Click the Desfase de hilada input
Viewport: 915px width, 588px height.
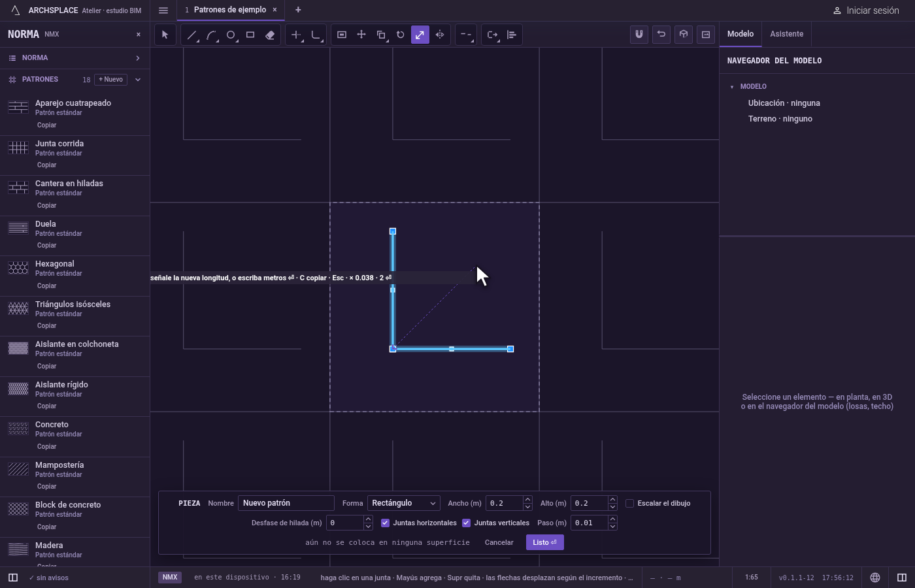(345, 523)
